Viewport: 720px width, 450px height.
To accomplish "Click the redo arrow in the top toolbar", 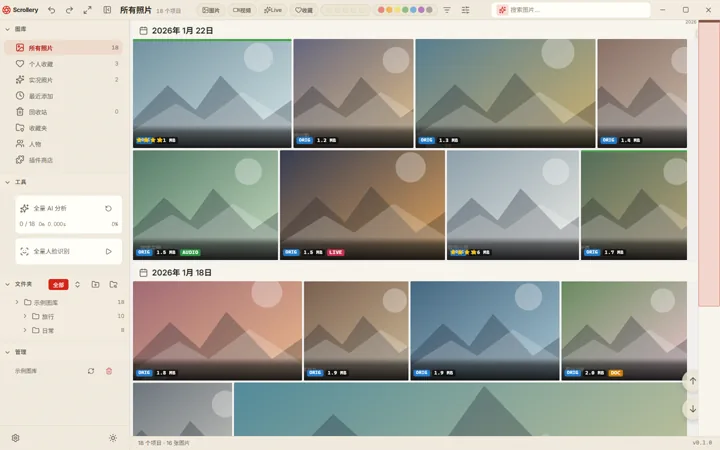I will (x=69, y=10).
